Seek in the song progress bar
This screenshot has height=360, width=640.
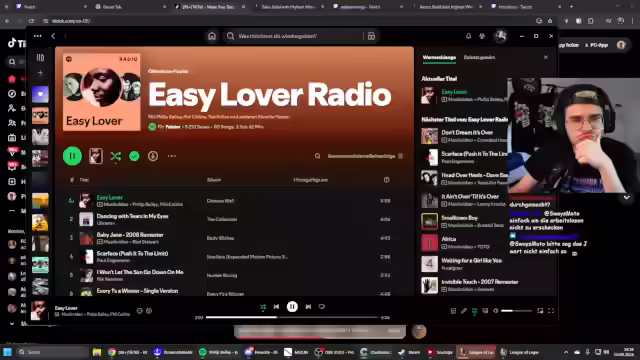(x=292, y=317)
